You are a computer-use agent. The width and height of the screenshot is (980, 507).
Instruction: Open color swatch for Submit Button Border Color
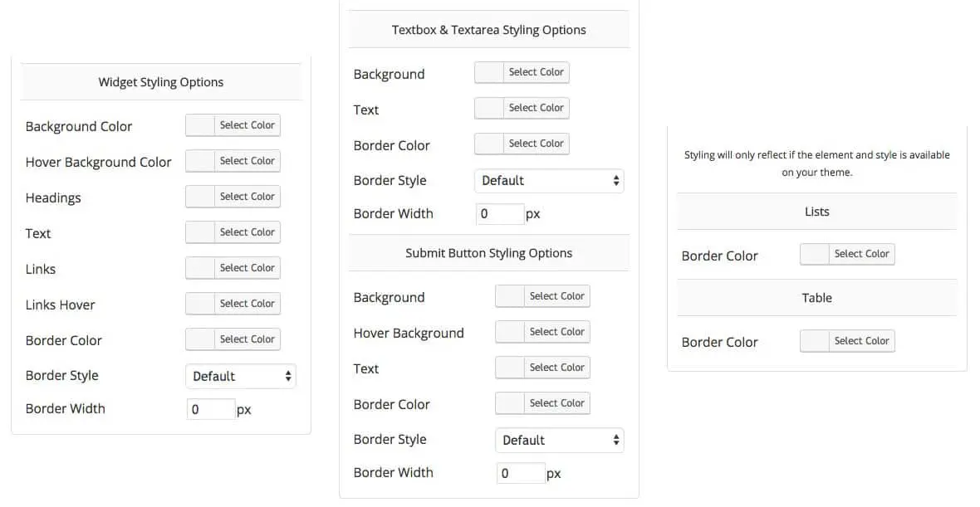pyautogui.click(x=509, y=402)
